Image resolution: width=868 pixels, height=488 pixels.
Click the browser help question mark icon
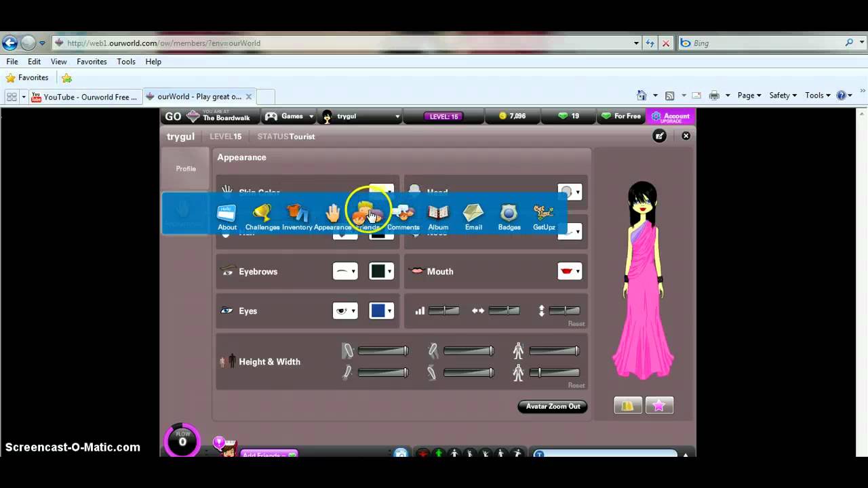pyautogui.click(x=842, y=96)
